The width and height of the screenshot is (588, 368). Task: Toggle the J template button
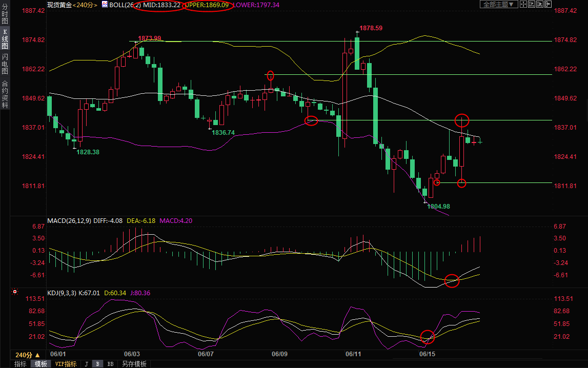point(86,364)
